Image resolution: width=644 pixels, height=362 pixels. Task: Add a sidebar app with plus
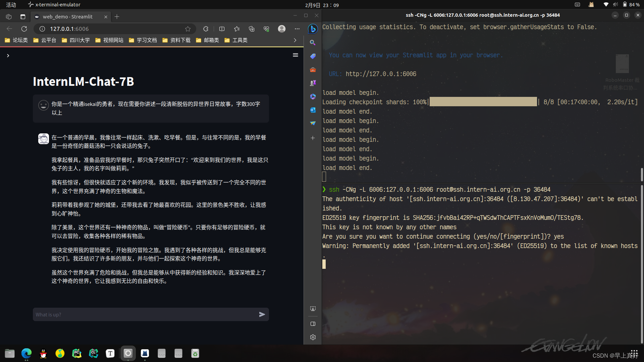313,138
